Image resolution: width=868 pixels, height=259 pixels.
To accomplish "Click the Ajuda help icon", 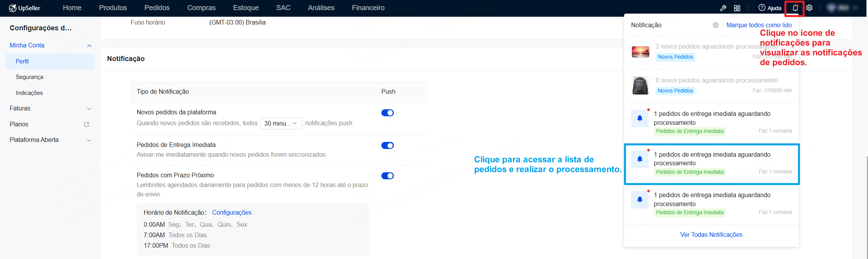I will pos(762,8).
